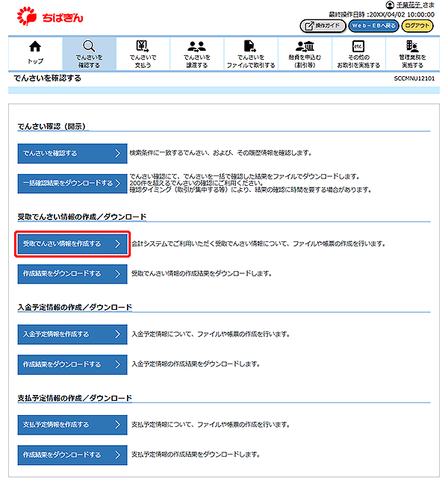Click chevron on 一括確認結果をダウンロードする button

pyautogui.click(x=117, y=184)
